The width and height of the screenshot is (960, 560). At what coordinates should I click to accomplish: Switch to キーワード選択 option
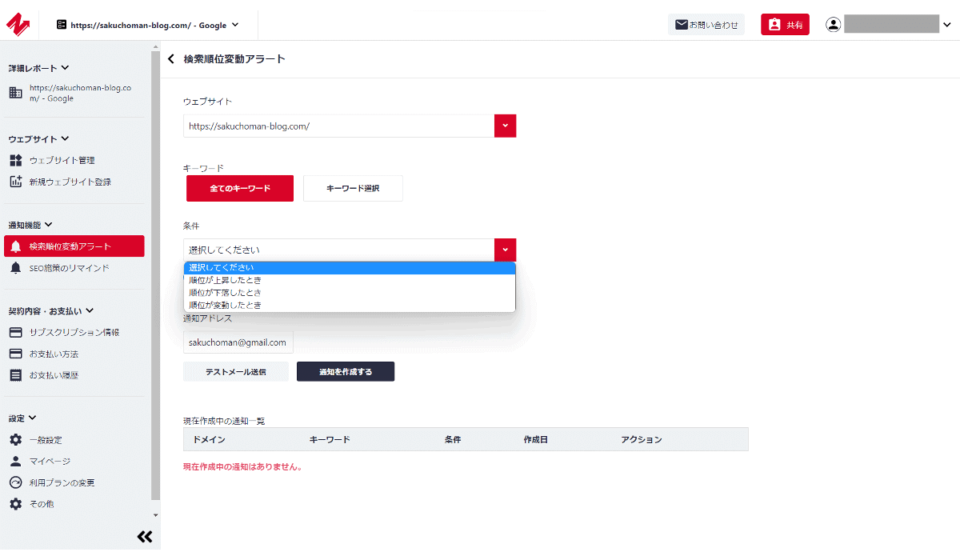pos(353,189)
